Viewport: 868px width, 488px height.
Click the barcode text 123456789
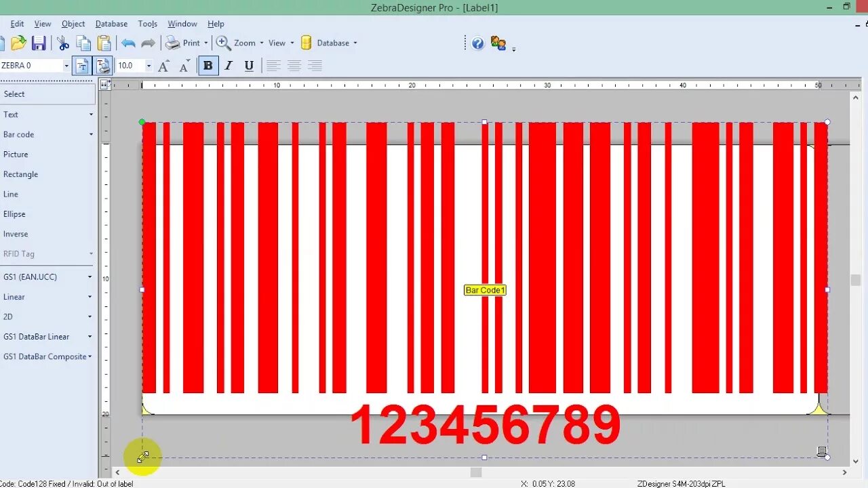[485, 425]
